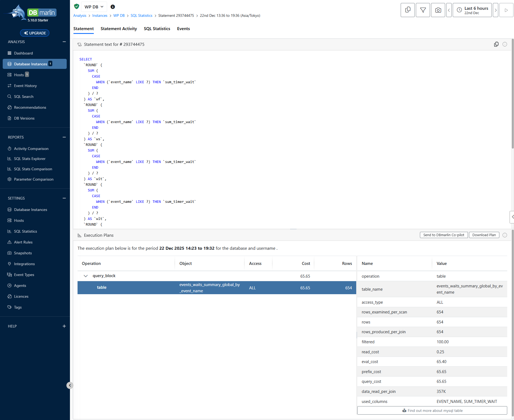
Task: Click the statement panel scrollbar
Action: (x=512, y=94)
